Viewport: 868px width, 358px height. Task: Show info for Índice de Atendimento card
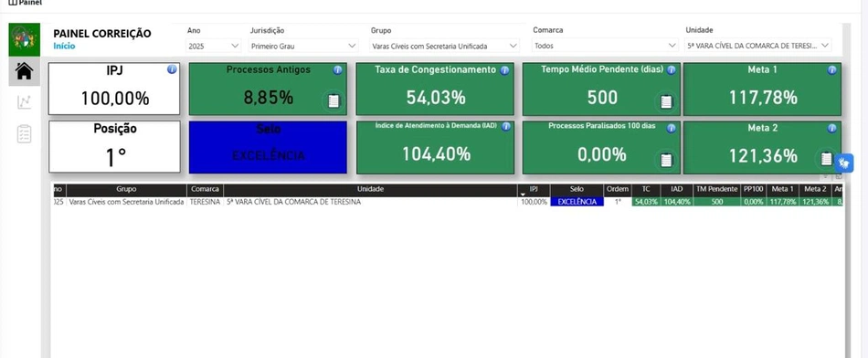pyautogui.click(x=505, y=127)
